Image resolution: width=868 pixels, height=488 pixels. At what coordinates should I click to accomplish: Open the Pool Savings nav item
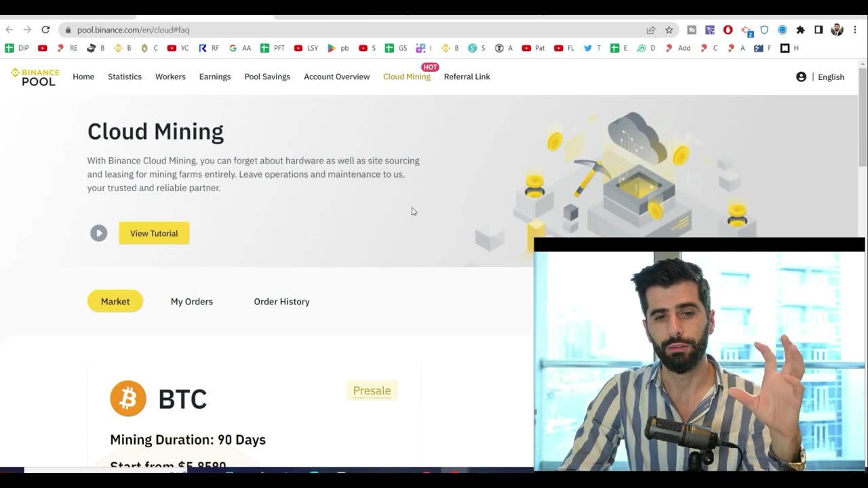click(267, 77)
